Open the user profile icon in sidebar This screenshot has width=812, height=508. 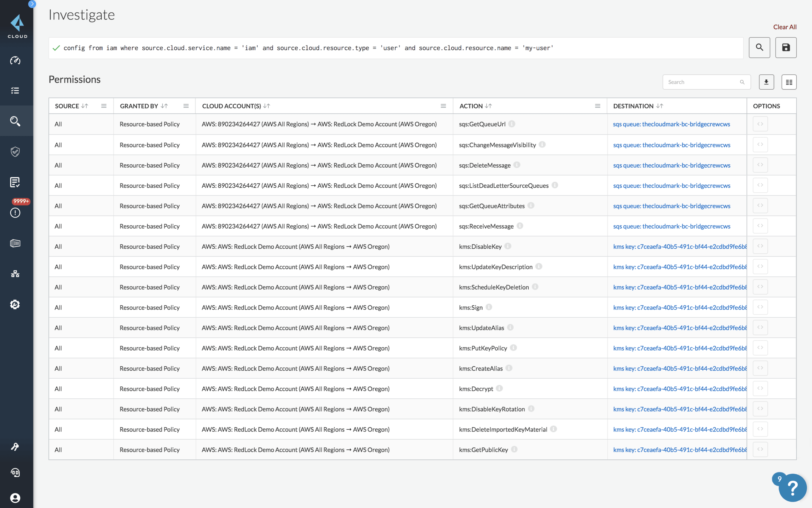tap(15, 498)
